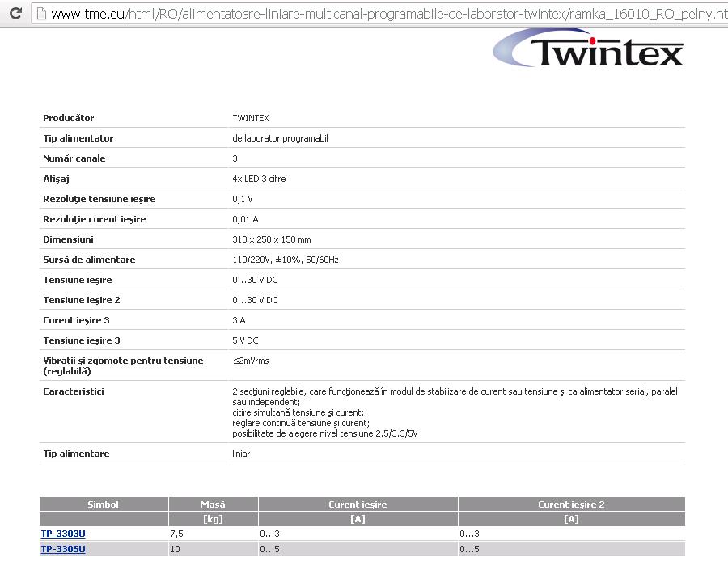Select '310 x 250 x 150 mm' value

click(x=272, y=239)
